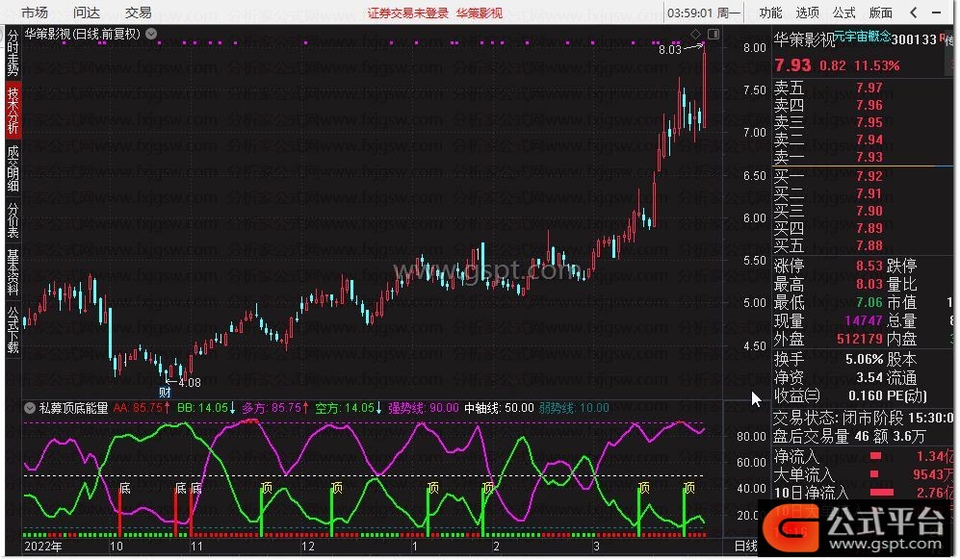This screenshot has height=560, width=960.
Task: Click 8.03 high price label on chart
Action: (670, 50)
